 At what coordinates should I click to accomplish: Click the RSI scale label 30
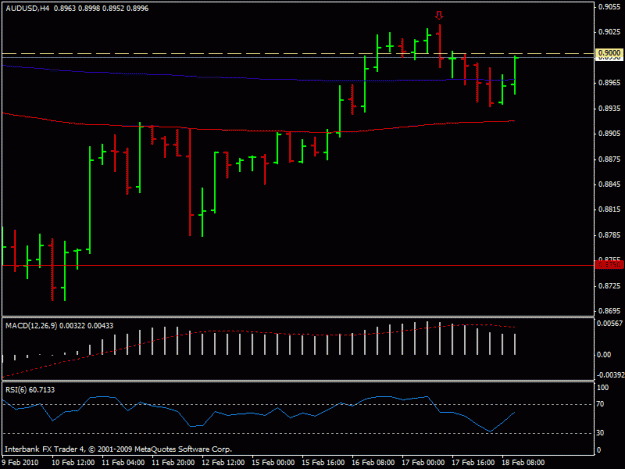(x=601, y=433)
